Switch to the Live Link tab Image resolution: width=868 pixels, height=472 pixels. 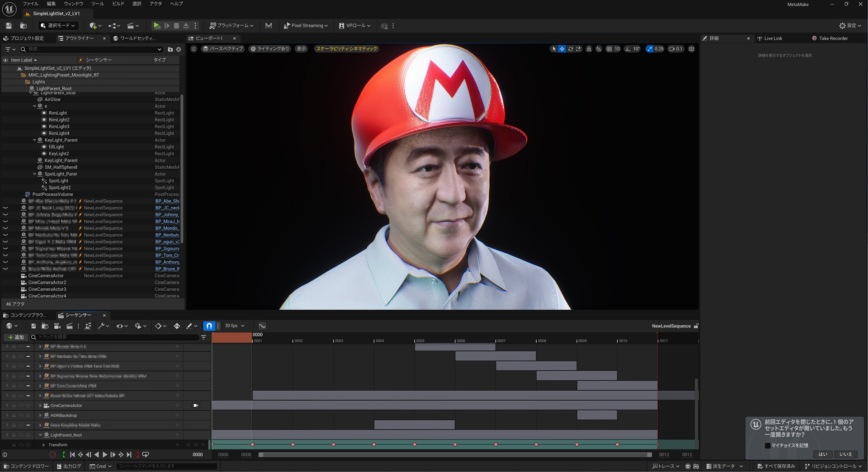point(769,38)
